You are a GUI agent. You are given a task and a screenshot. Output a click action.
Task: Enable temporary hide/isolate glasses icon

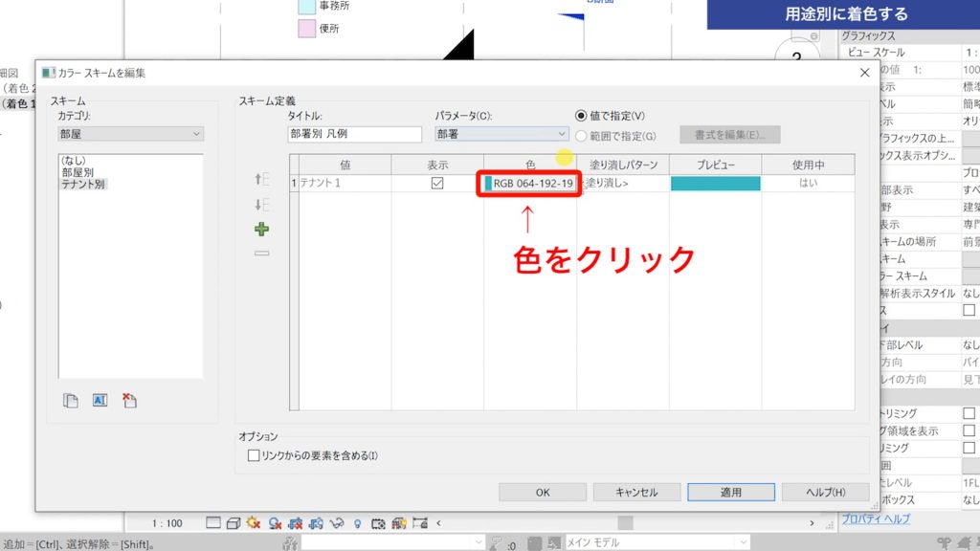[x=335, y=523]
